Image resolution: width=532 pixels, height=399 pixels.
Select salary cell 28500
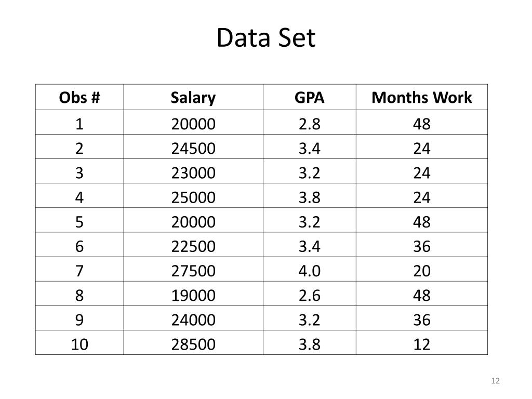[x=193, y=344]
